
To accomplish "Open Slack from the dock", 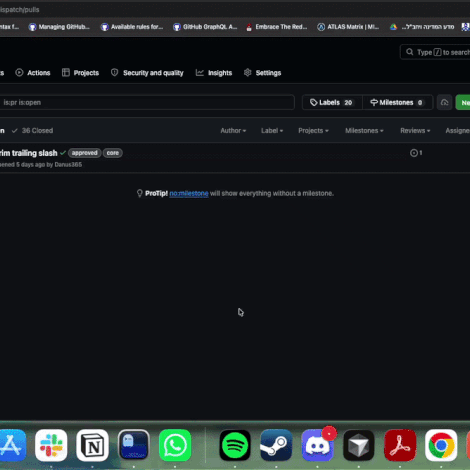I will pyautogui.click(x=51, y=445).
